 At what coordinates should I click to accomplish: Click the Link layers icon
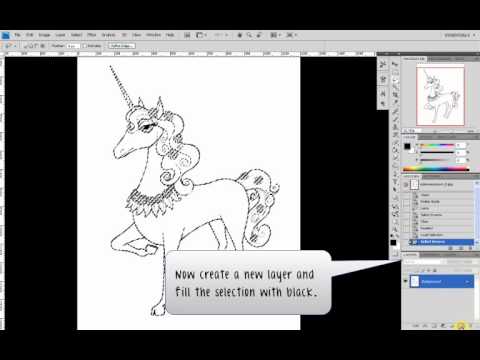(x=416, y=325)
